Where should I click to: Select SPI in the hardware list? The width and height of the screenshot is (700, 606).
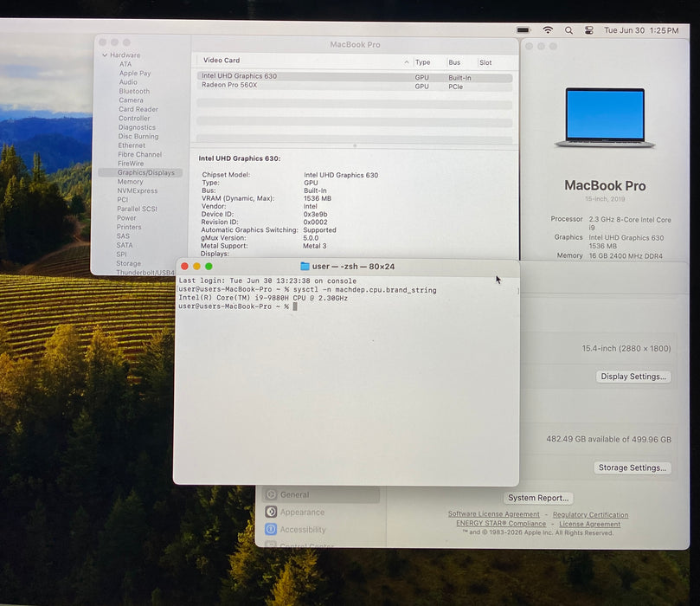(121, 255)
